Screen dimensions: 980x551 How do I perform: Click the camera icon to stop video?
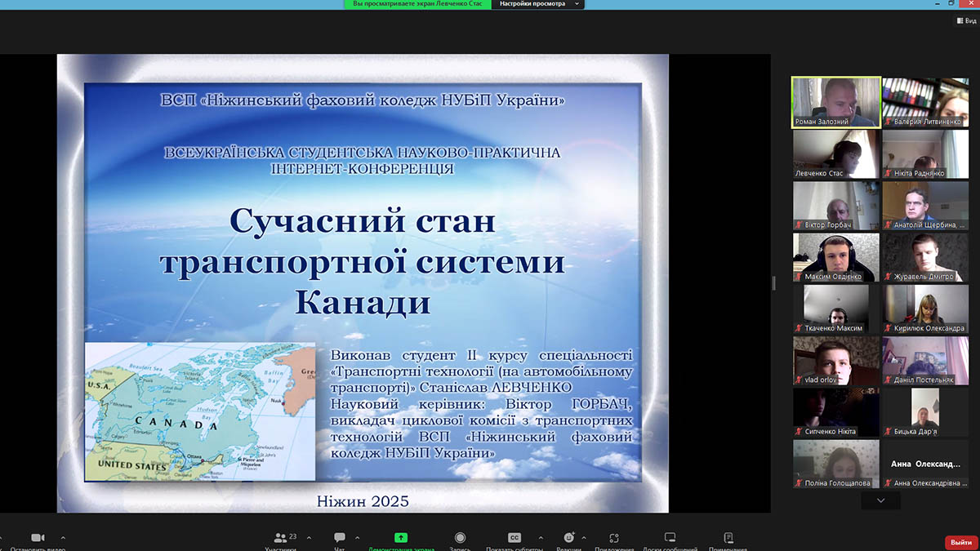37,538
